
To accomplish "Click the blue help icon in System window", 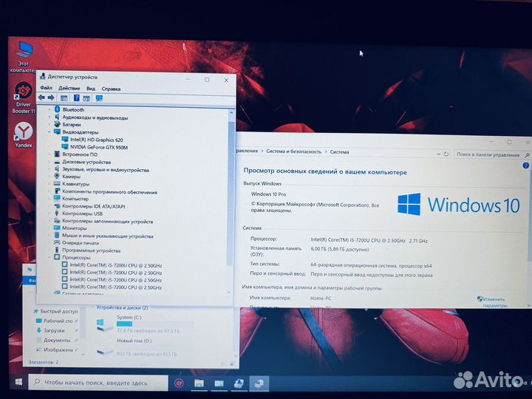I will [525, 166].
